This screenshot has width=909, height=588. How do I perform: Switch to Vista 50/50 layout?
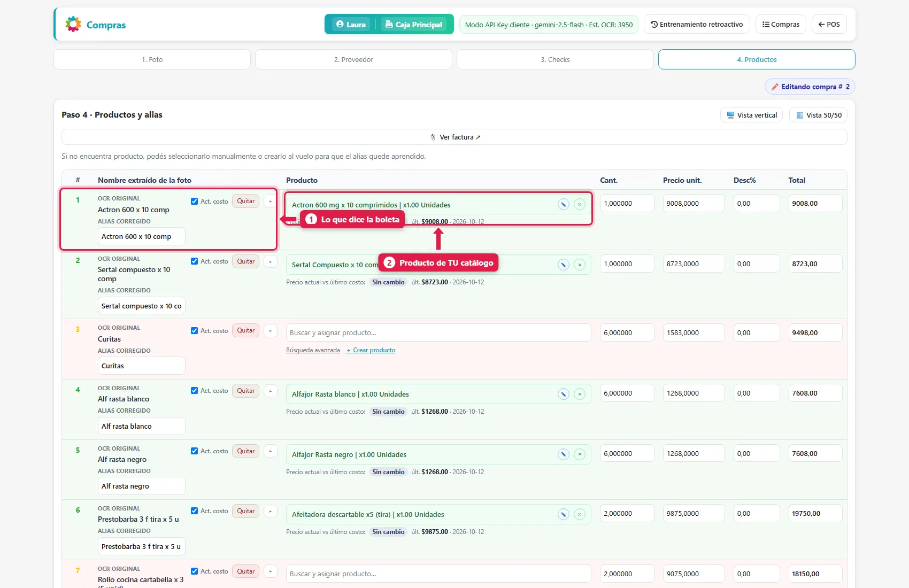pyautogui.click(x=818, y=115)
